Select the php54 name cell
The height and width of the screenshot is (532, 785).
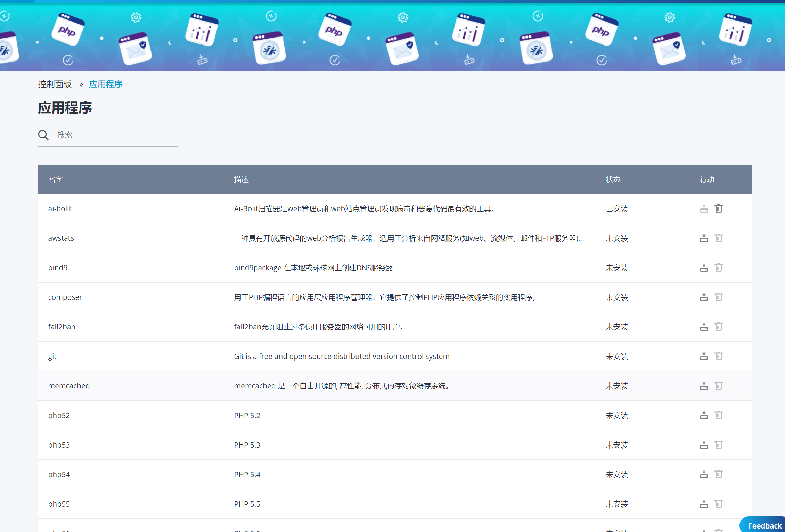pos(59,475)
